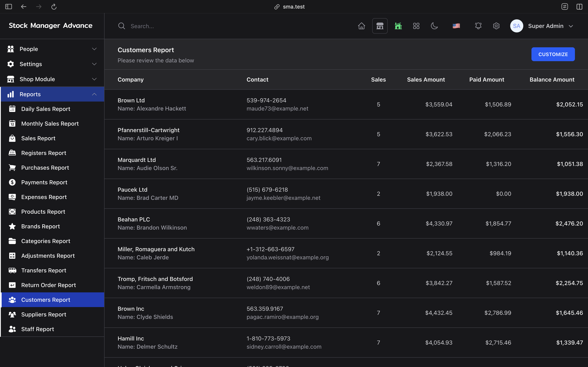Open the settings gear in header
Screen dimensions: 588x367
[x=496, y=26]
